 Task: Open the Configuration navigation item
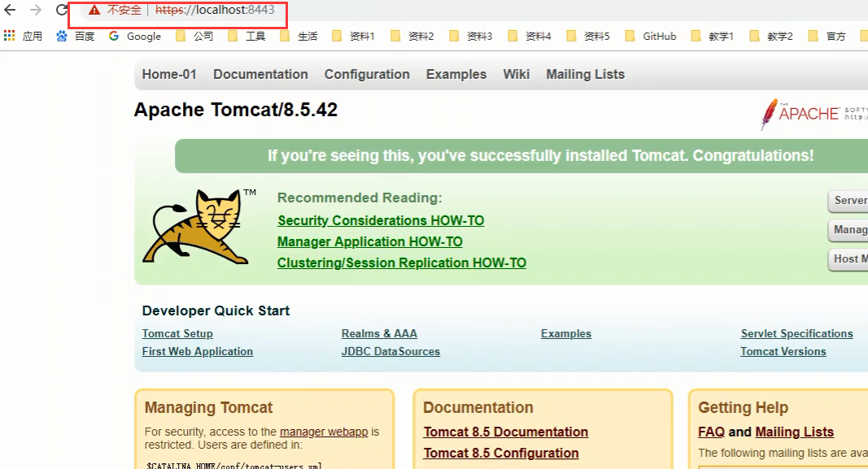367,74
